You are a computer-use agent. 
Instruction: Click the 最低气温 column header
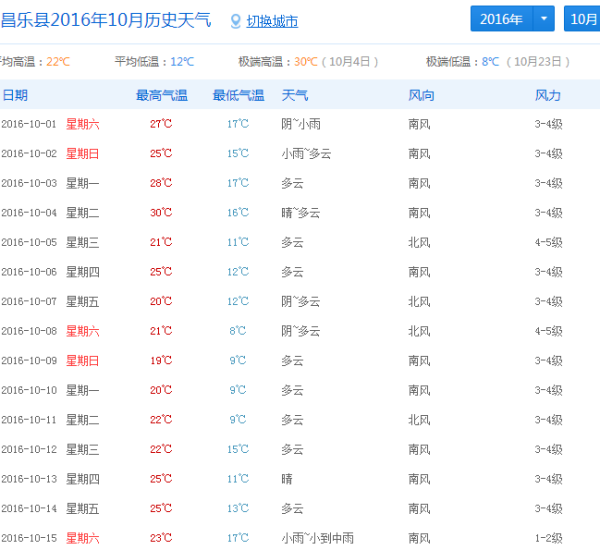[x=238, y=95]
